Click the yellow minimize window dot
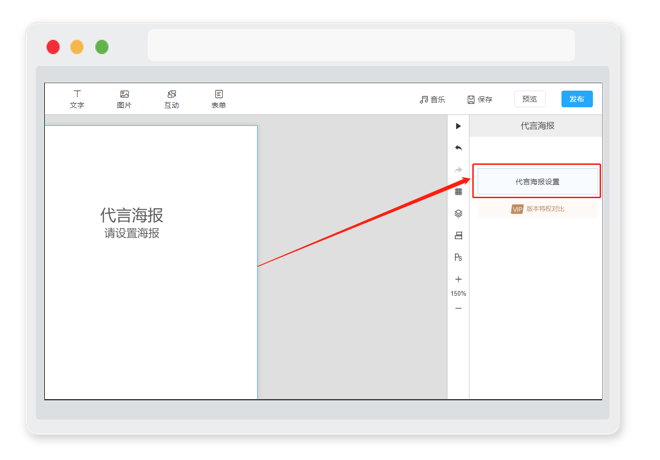Screen dimensions: 660x460 pyautogui.click(x=77, y=47)
